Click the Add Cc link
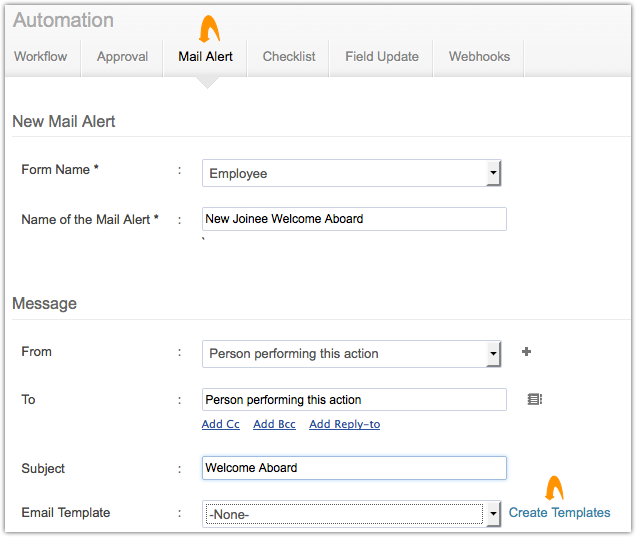The image size is (636, 537). (x=221, y=425)
